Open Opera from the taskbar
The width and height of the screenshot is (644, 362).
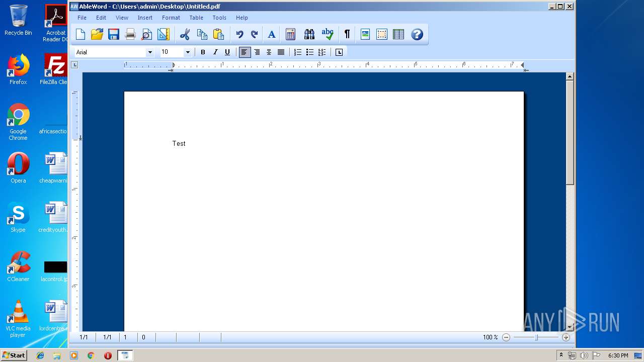(x=108, y=355)
